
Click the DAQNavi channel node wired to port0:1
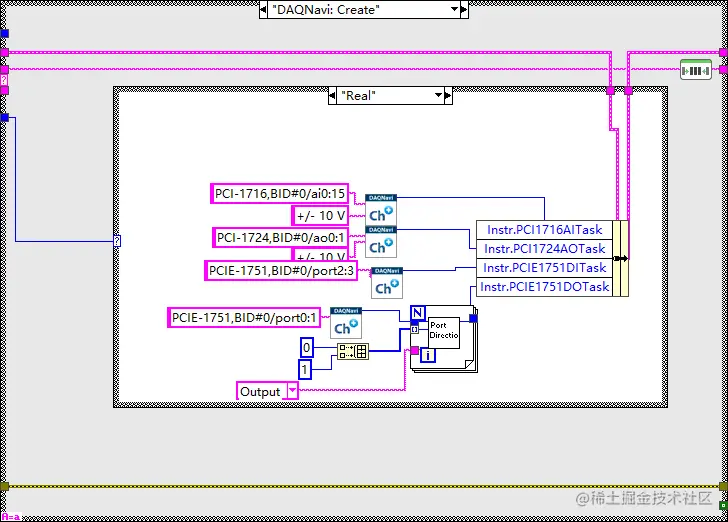pos(346,323)
